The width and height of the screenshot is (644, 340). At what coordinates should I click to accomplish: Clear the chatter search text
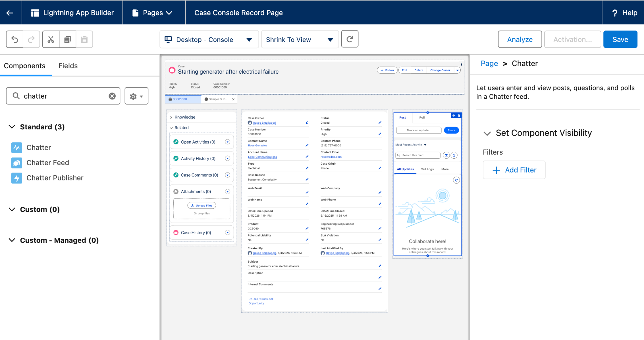click(112, 96)
